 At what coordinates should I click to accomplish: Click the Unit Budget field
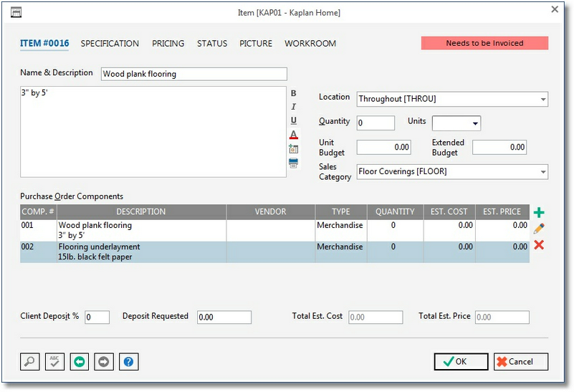click(383, 147)
